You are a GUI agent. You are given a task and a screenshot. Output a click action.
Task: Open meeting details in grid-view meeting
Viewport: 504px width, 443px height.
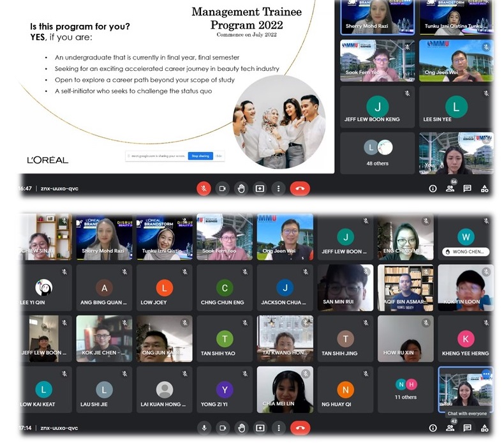pyautogui.click(x=433, y=428)
